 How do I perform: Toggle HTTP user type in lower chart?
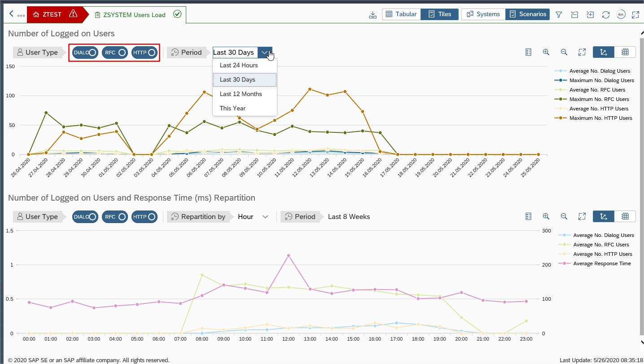coord(144,217)
